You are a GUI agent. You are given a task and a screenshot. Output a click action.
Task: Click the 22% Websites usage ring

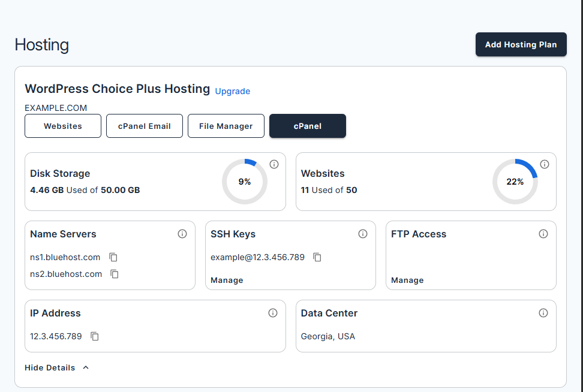tap(515, 181)
